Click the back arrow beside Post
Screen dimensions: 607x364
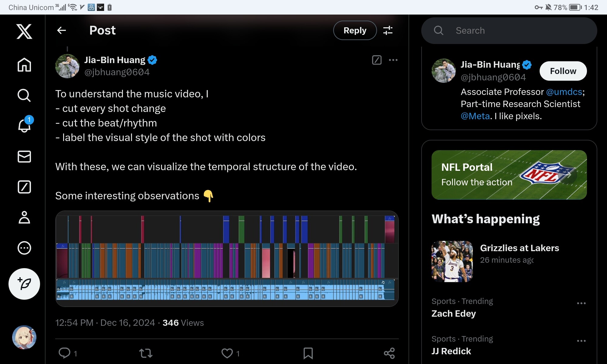click(62, 30)
